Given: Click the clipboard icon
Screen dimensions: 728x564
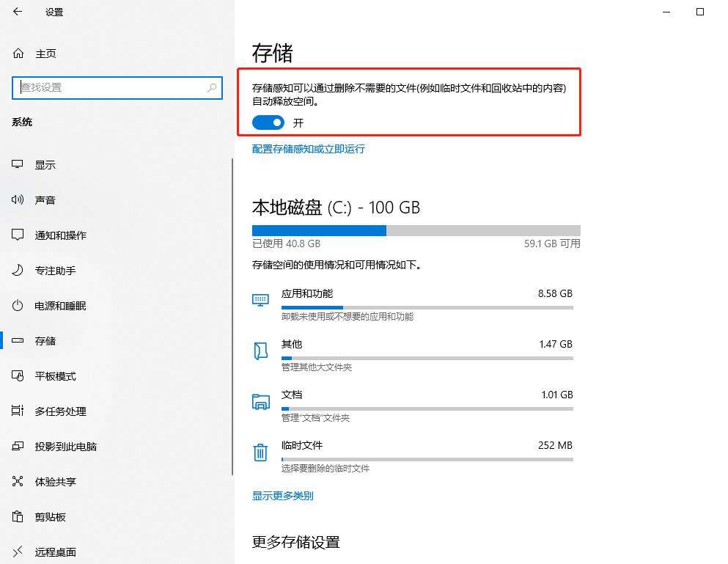Looking at the screenshot, I should (18, 516).
